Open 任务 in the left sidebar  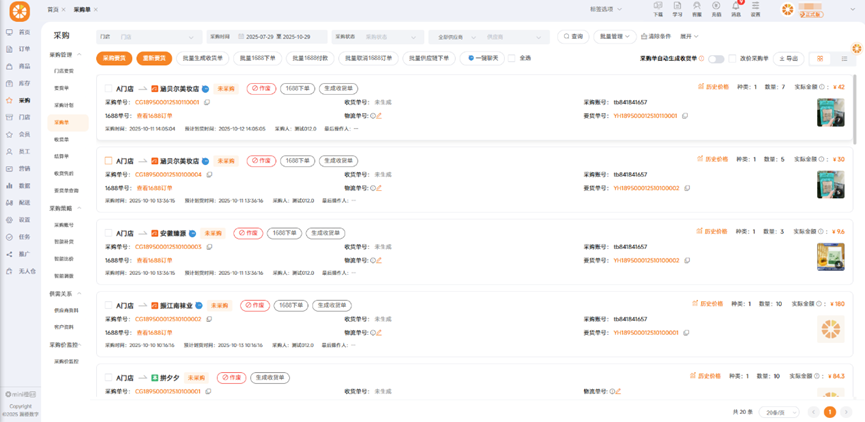click(x=17, y=237)
